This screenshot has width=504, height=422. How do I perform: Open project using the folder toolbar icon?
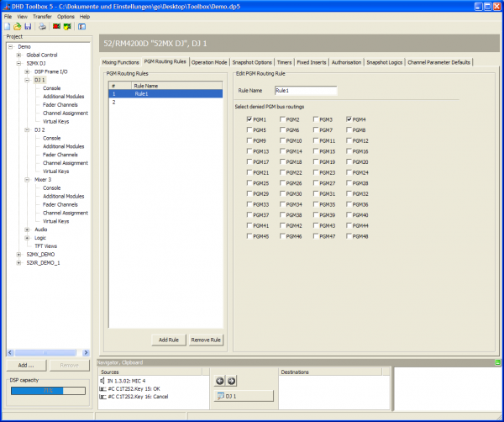(x=18, y=26)
